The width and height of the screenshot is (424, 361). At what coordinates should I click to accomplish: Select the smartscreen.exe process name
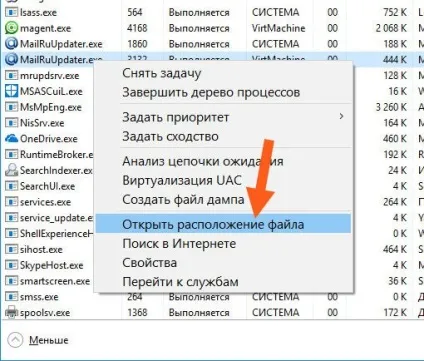pyautogui.click(x=55, y=281)
